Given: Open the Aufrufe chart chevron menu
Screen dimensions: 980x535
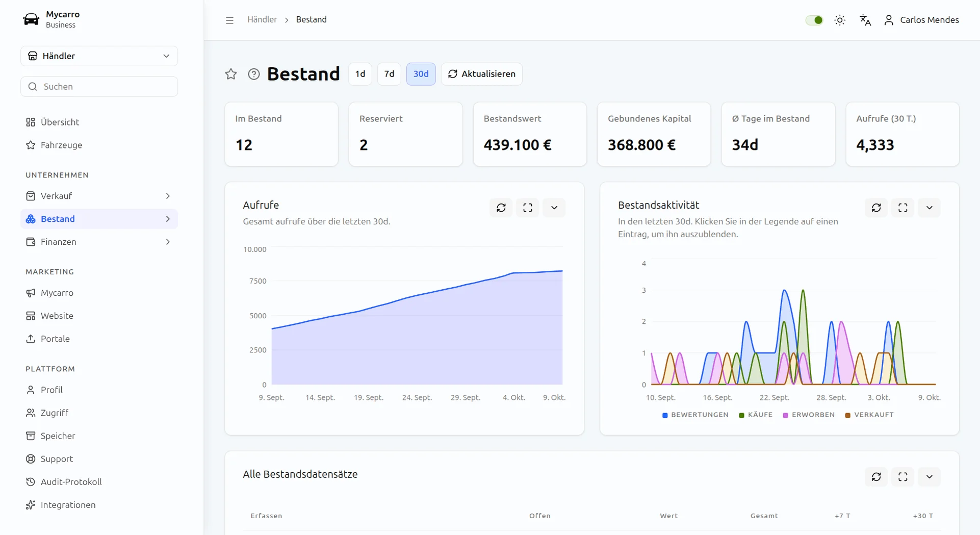Looking at the screenshot, I should click(554, 208).
